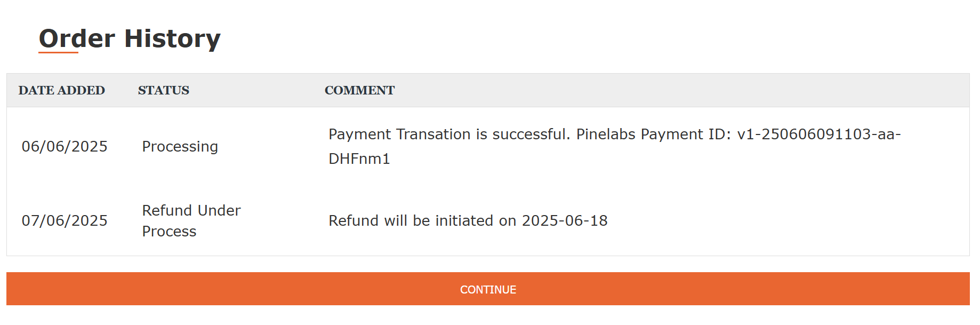This screenshot has width=980, height=325.
Task: Click the payment ID starting with v1-250606091103
Action: coord(818,134)
